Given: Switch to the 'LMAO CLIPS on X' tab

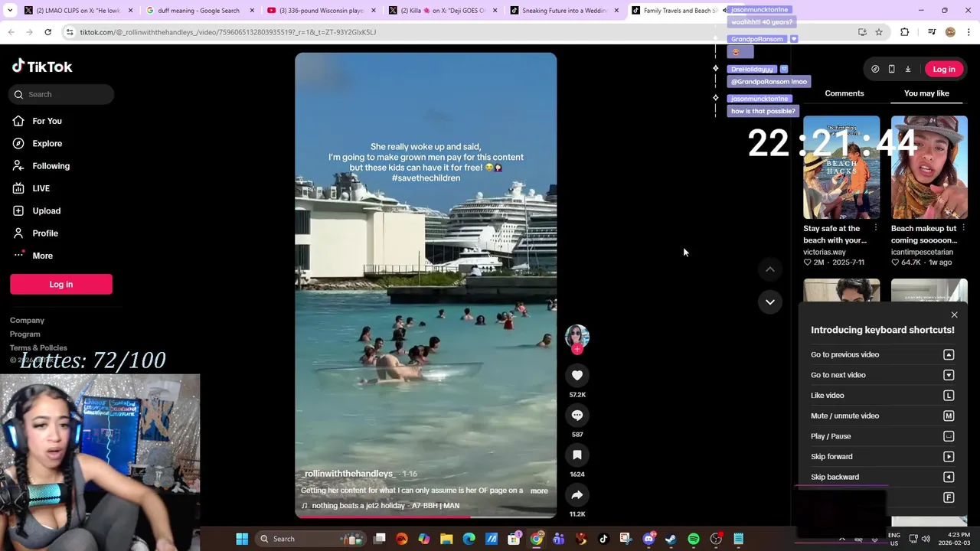Looking at the screenshot, I should click(78, 11).
